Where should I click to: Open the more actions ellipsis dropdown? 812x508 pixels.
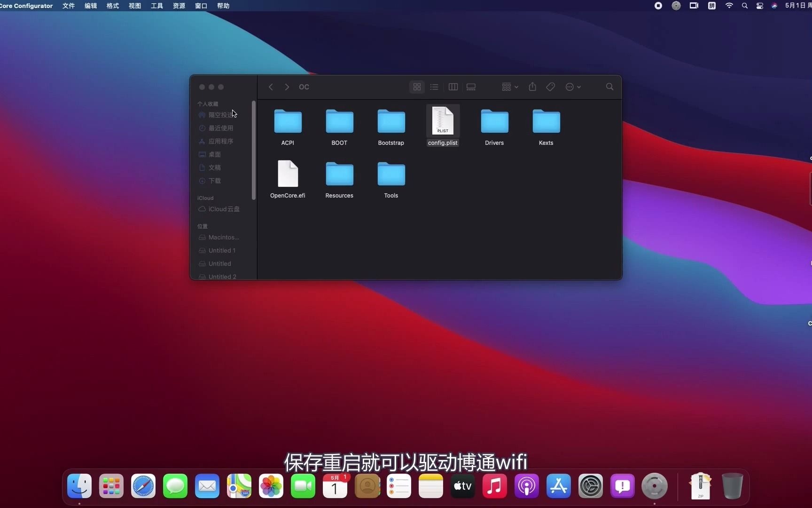[572, 87]
